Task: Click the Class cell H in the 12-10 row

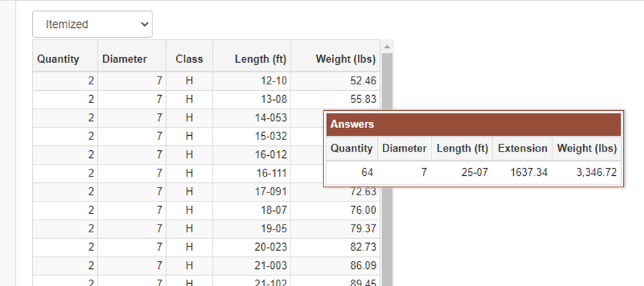Action: pyautogui.click(x=190, y=81)
